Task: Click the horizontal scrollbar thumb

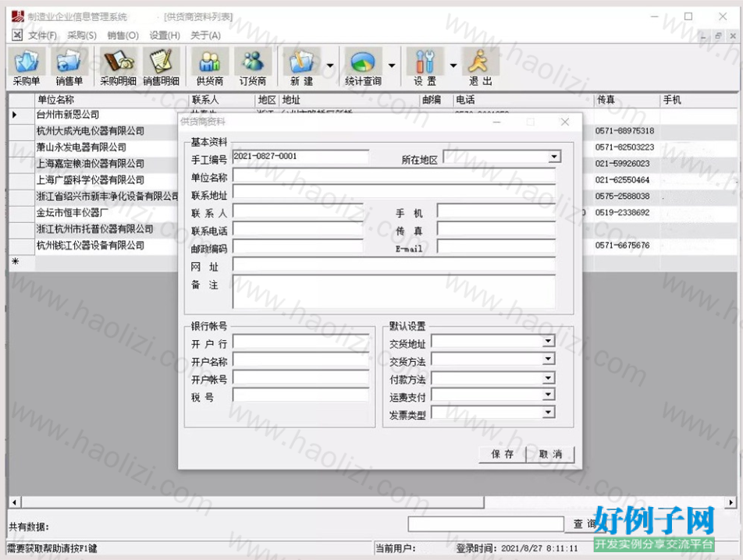Action: pos(253,502)
